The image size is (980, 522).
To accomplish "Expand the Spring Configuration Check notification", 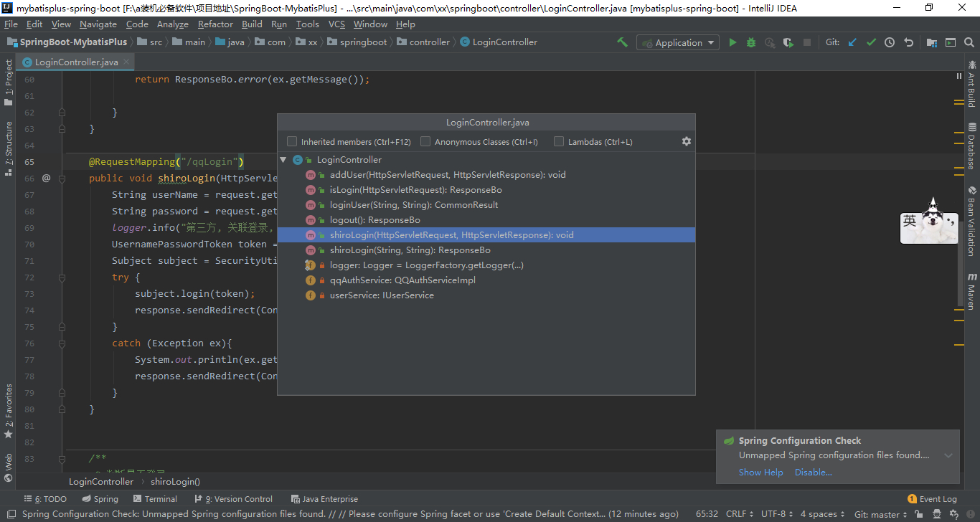I will pos(948,455).
